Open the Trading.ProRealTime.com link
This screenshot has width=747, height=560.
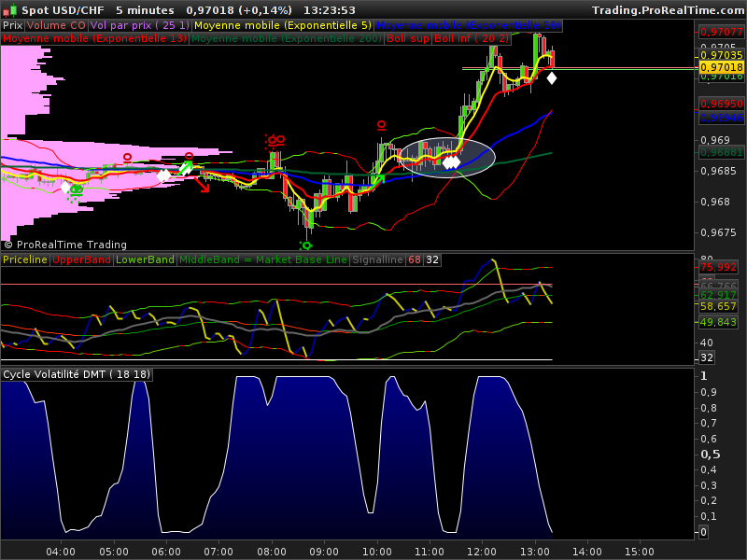(668, 10)
